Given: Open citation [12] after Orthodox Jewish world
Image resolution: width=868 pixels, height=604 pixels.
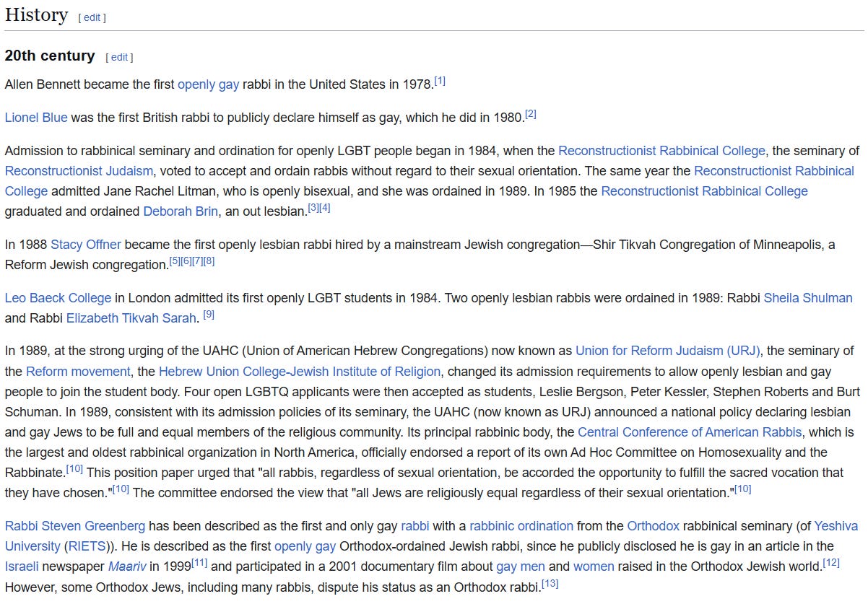Looking at the screenshot, I should coord(831,563).
